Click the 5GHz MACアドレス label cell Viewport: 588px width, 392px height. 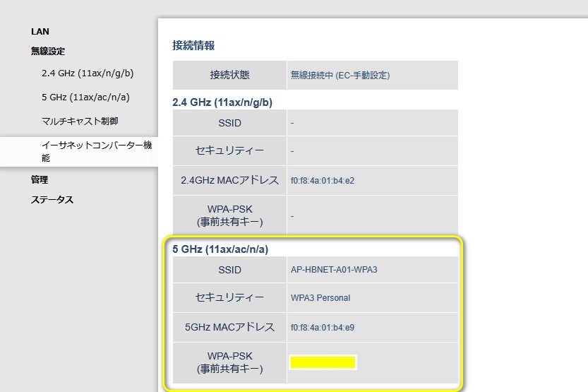click(x=229, y=328)
